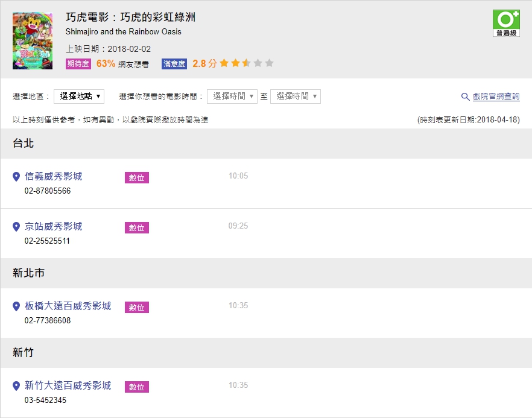The image size is (532, 418).
Task: Select the 10:35 showtime at 新竹大遠百威秀影城
Action: click(x=238, y=385)
